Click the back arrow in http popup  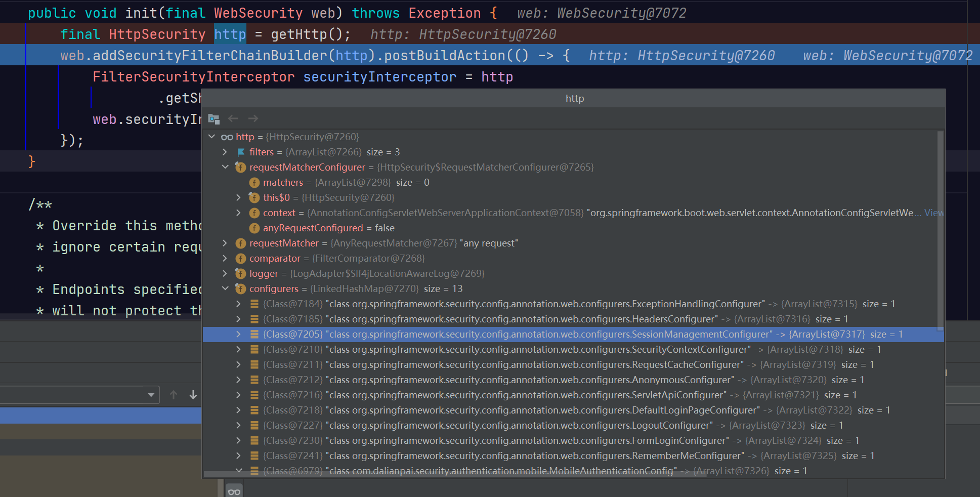(233, 118)
